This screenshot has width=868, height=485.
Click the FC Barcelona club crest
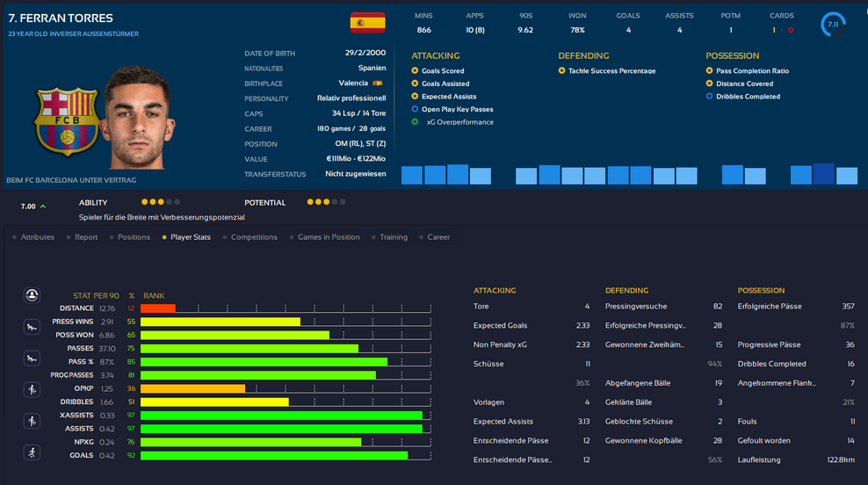click(54, 121)
